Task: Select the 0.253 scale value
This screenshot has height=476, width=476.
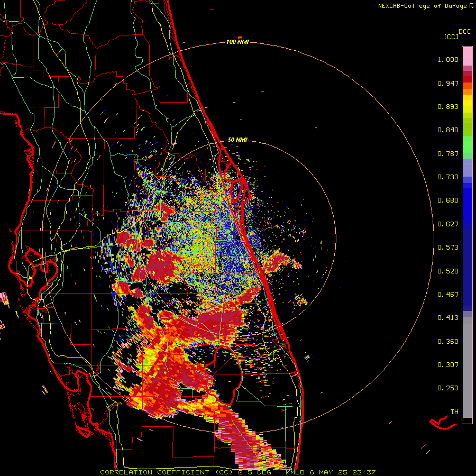Action: click(x=448, y=388)
